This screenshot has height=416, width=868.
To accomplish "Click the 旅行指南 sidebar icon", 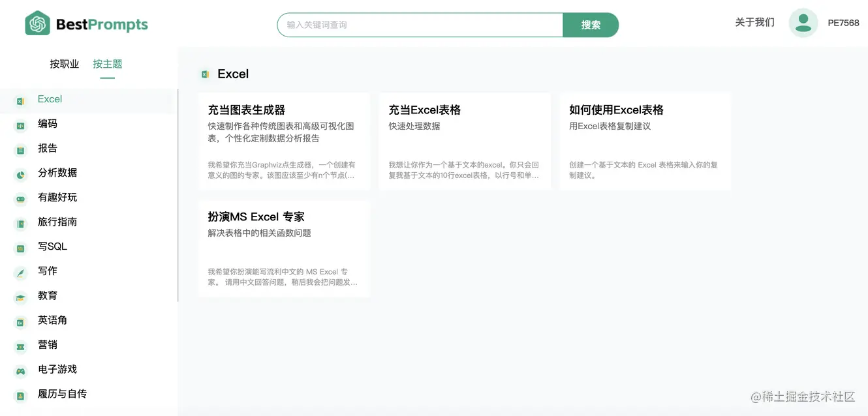I will [20, 224].
